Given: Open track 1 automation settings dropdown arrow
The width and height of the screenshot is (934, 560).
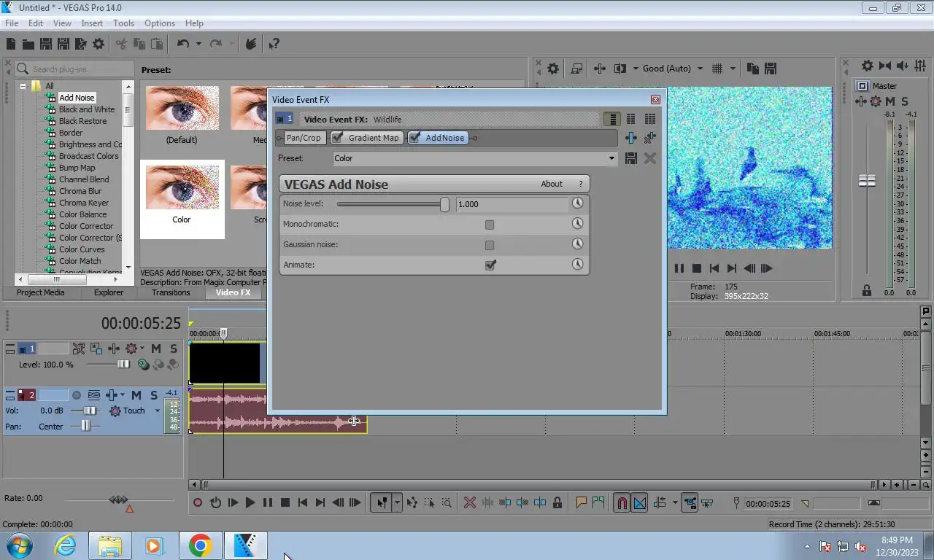Looking at the screenshot, I should point(142,349).
